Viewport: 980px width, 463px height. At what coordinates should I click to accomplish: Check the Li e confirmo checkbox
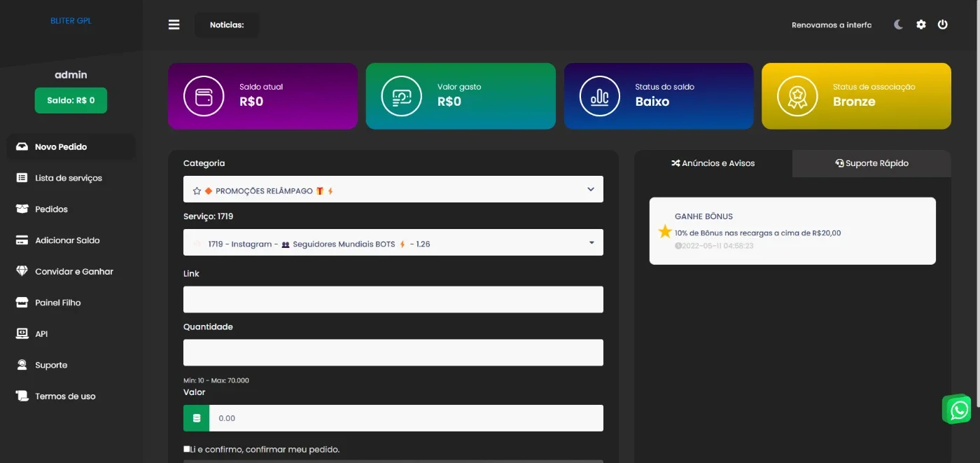click(187, 449)
